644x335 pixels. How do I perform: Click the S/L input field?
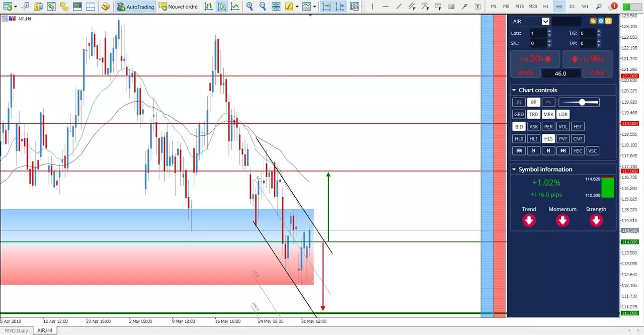pyautogui.click(x=538, y=43)
